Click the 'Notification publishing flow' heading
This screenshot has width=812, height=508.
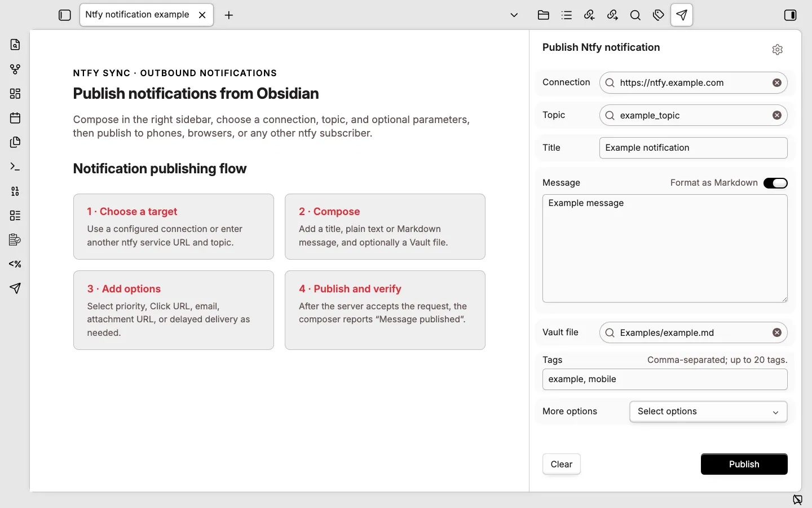(x=160, y=169)
